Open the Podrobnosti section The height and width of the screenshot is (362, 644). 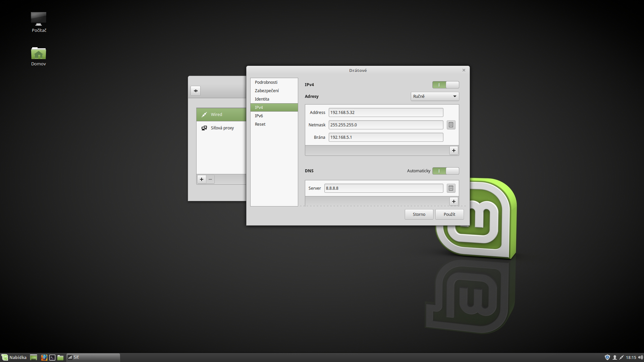(x=266, y=82)
